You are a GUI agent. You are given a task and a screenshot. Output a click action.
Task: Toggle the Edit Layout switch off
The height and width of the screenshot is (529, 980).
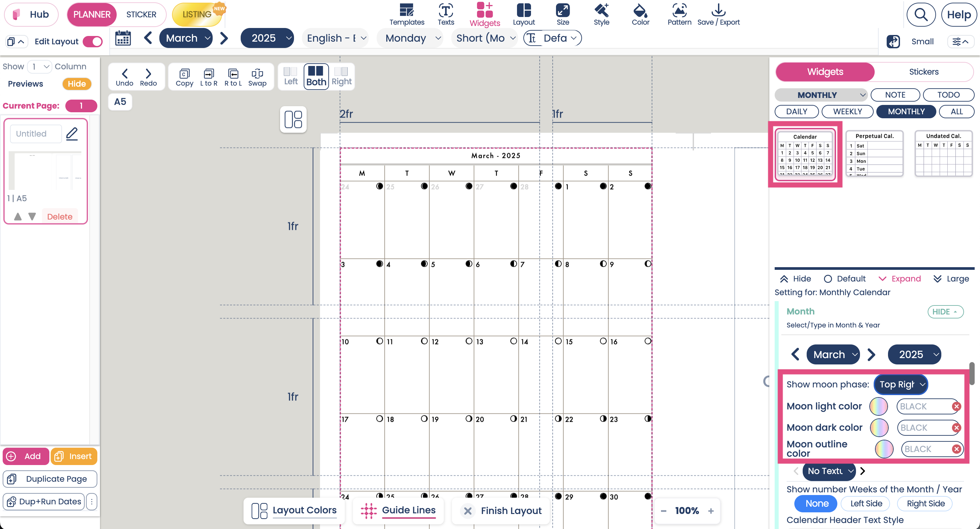coord(92,41)
